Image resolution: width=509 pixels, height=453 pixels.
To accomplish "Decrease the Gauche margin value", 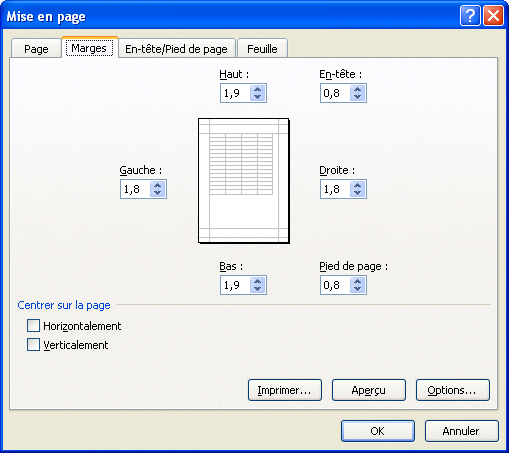I will [157, 193].
